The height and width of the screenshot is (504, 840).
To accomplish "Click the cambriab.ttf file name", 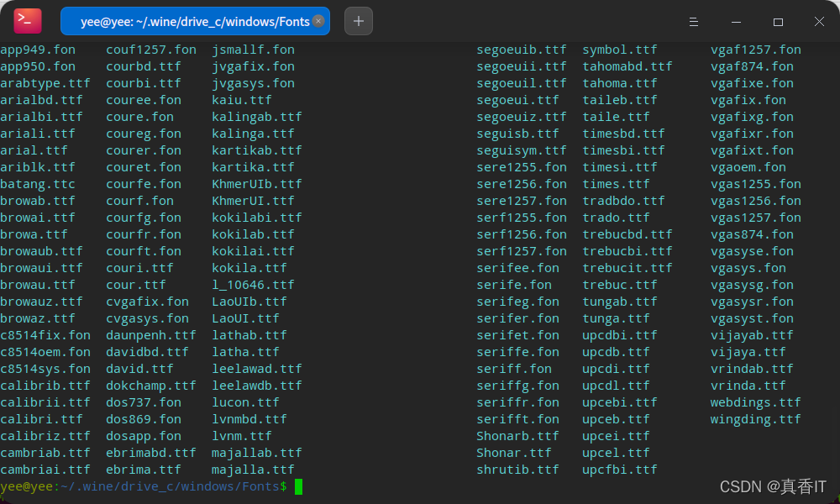I will [45, 453].
